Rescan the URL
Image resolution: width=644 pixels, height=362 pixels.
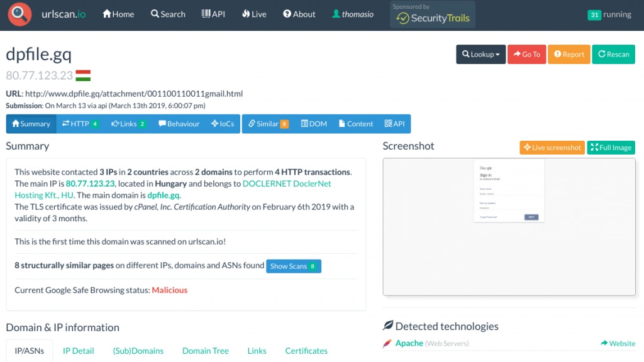click(x=613, y=54)
